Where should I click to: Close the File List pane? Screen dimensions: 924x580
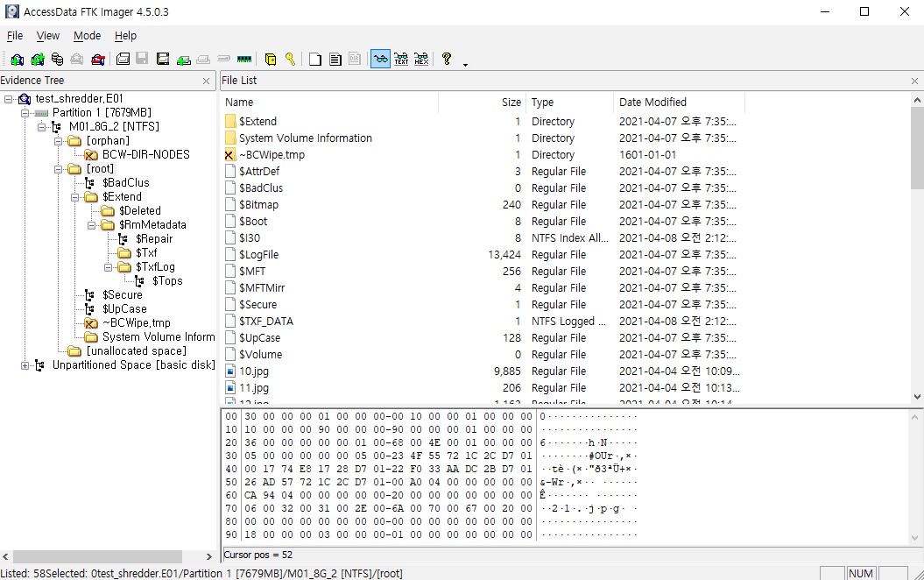coord(914,81)
